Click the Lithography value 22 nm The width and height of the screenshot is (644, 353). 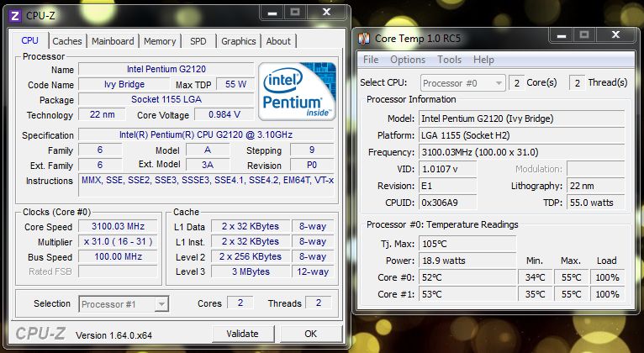click(595, 186)
